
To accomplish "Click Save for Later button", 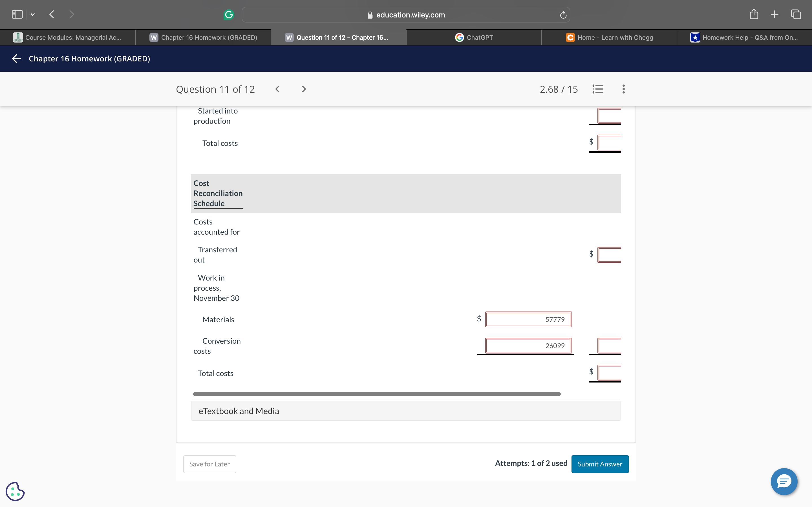I will pos(209,464).
